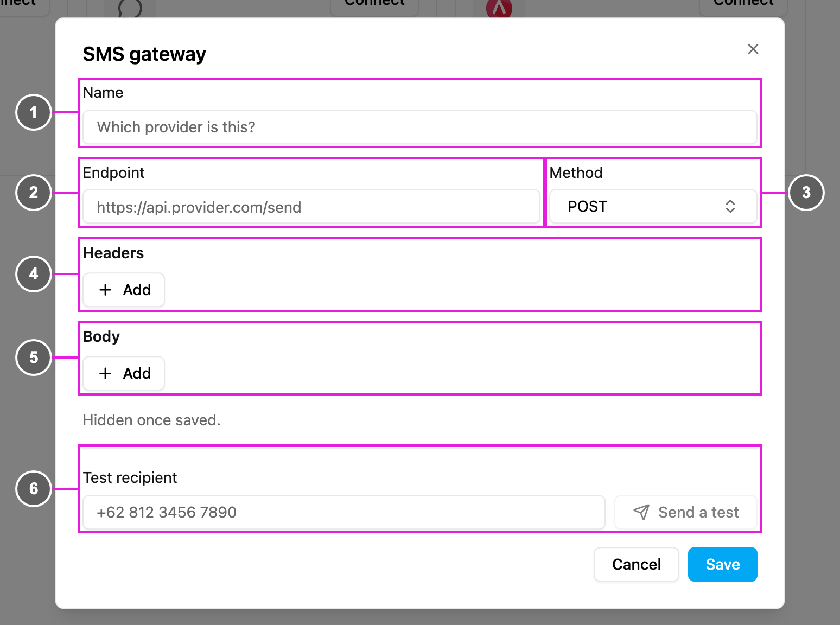The image size is (840, 625).
Task: Add a new header under Headers
Action: [x=124, y=290]
